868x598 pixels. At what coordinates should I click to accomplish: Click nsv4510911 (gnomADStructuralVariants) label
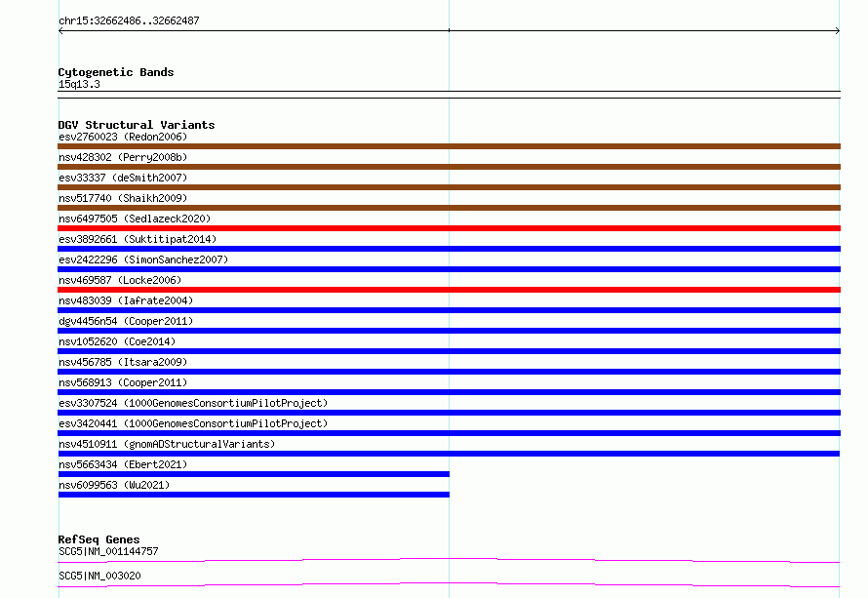[x=167, y=444]
